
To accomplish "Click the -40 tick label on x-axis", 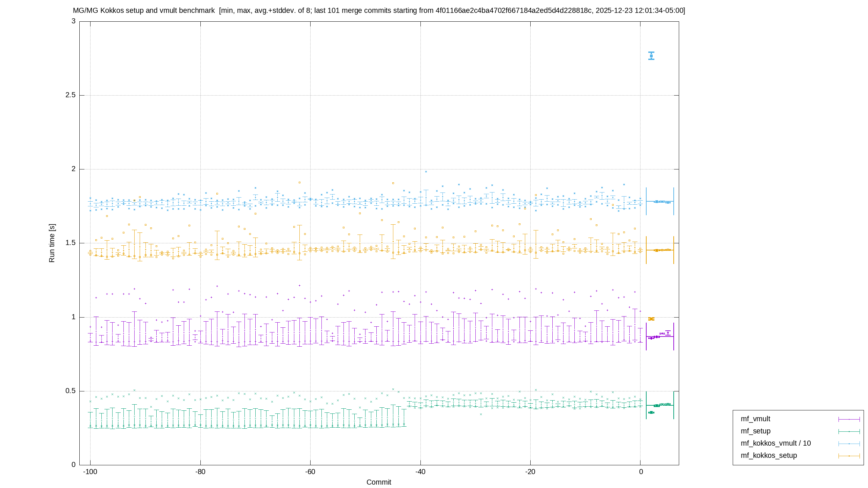I will (x=420, y=472).
